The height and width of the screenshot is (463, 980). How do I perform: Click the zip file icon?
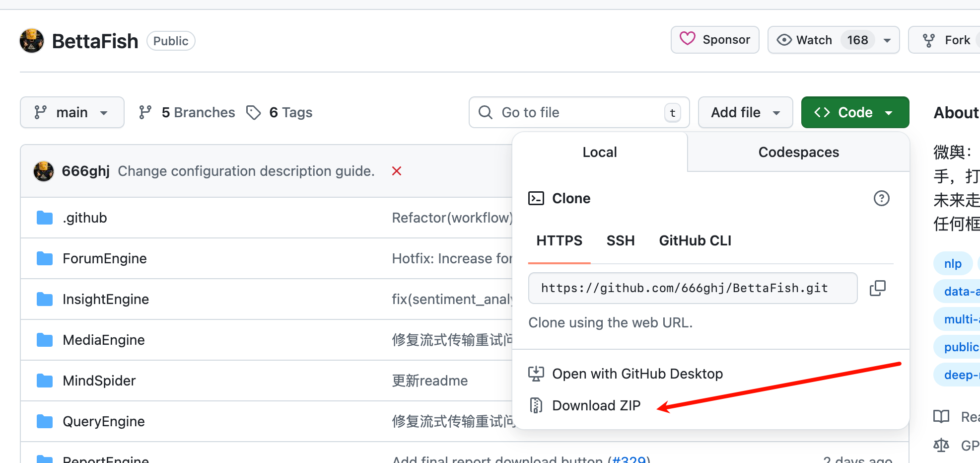pos(536,405)
